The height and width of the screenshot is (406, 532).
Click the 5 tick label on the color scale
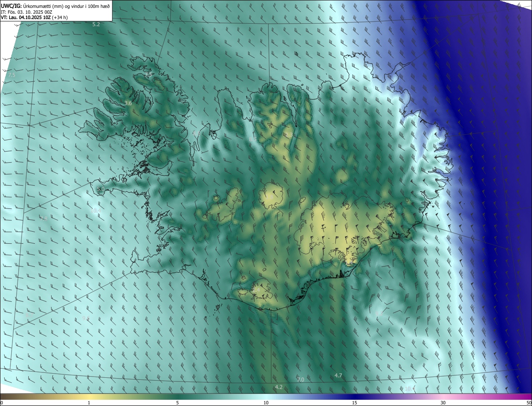pyautogui.click(x=177, y=403)
